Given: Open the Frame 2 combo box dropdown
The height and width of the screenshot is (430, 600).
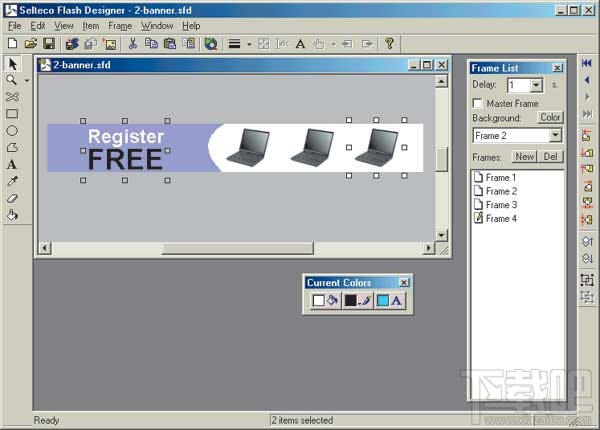Looking at the screenshot, I should [555, 135].
